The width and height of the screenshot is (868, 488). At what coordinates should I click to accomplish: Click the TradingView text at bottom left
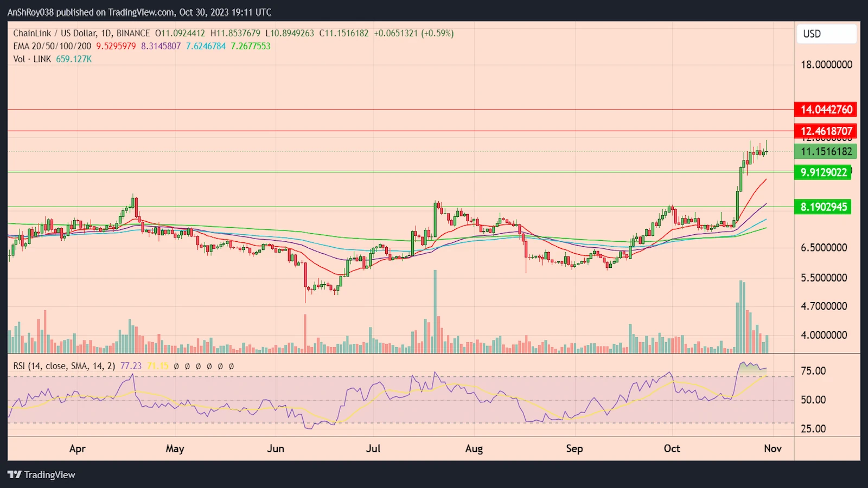[50, 474]
